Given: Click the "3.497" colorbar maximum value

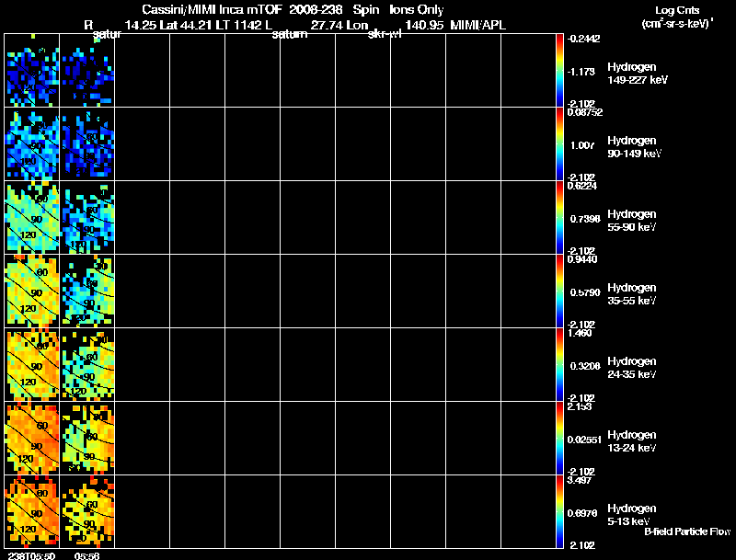Looking at the screenshot, I should [x=580, y=480].
